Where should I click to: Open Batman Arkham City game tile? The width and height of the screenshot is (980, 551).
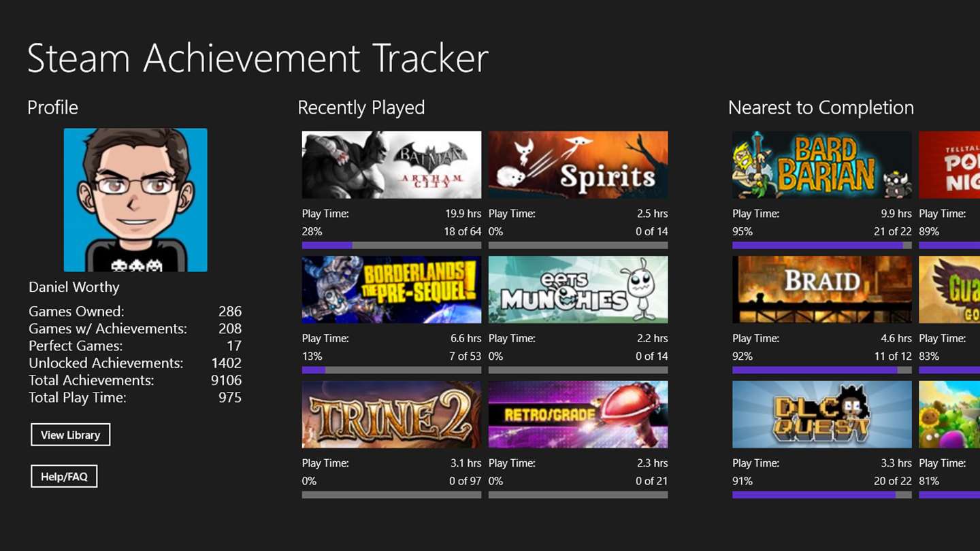point(391,165)
